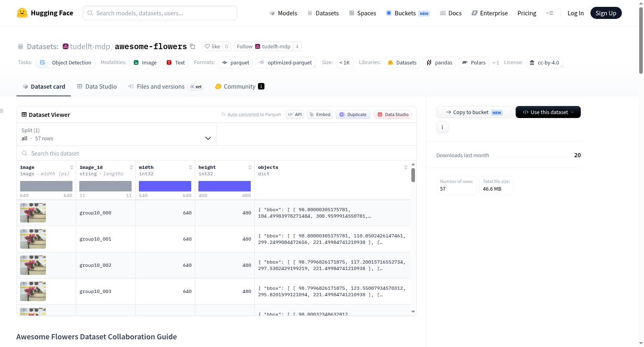Click the image_id lengths histogram bar
The width and height of the screenshot is (644, 347).
(105, 186)
